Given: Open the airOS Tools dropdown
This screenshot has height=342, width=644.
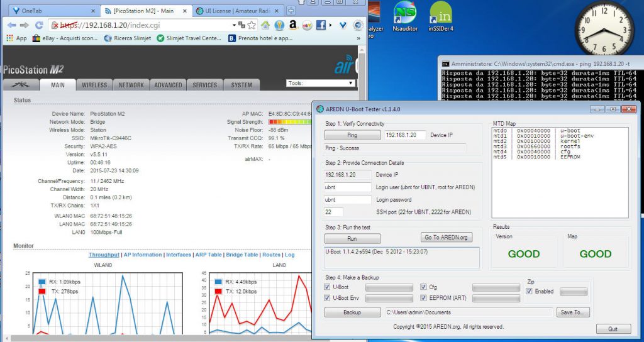Looking at the screenshot, I should coord(320,83).
